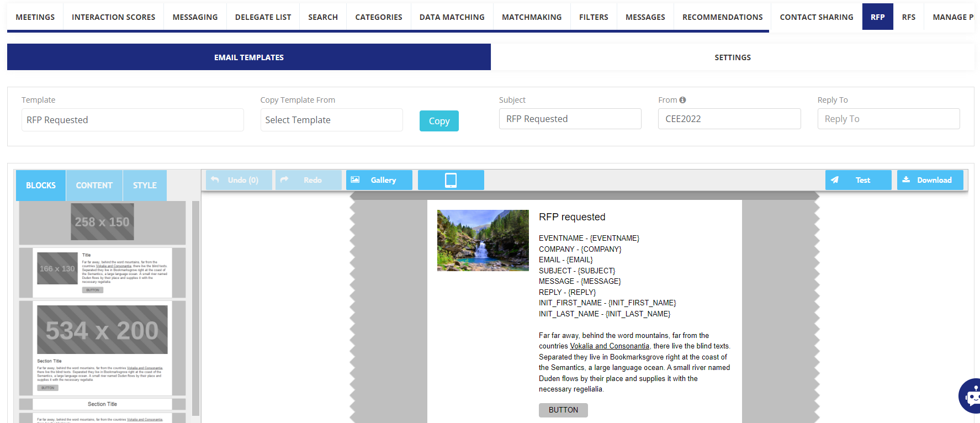This screenshot has height=423, width=980.
Task: Select the 534 x 200 block thumbnail
Action: click(x=102, y=330)
